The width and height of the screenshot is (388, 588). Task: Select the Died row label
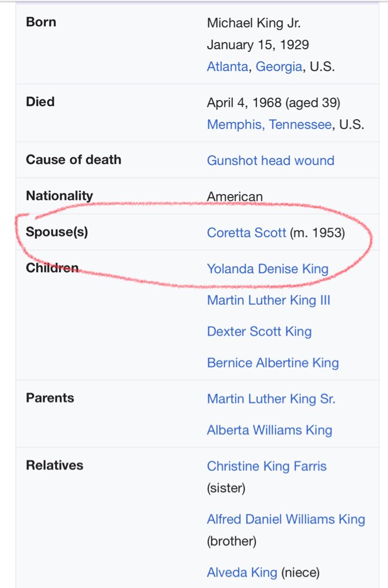click(40, 102)
